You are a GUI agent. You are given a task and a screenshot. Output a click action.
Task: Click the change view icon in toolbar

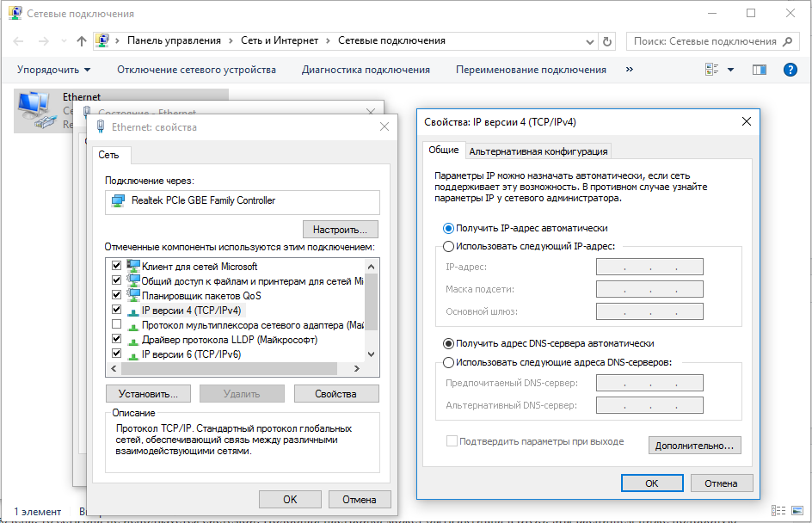tap(712, 70)
